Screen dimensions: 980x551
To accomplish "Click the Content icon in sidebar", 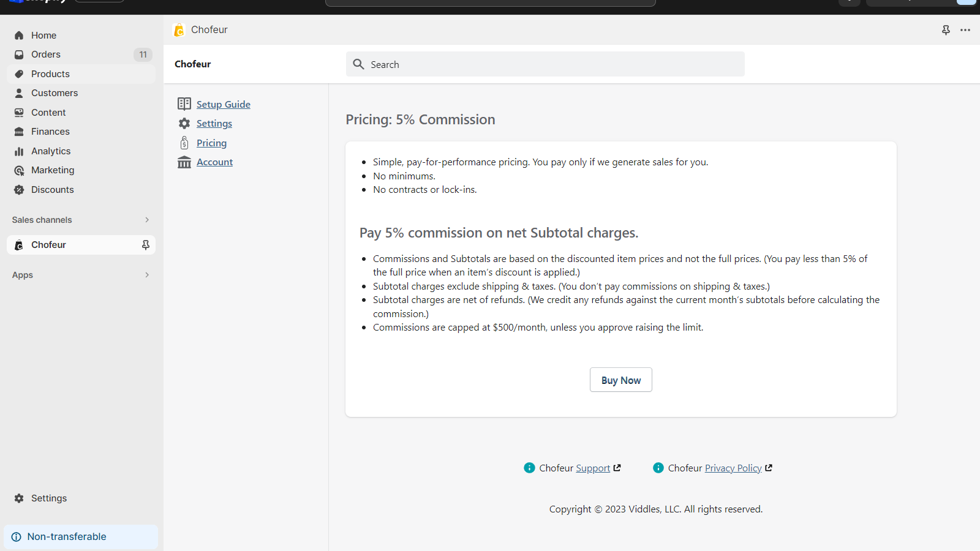I will [x=19, y=113].
